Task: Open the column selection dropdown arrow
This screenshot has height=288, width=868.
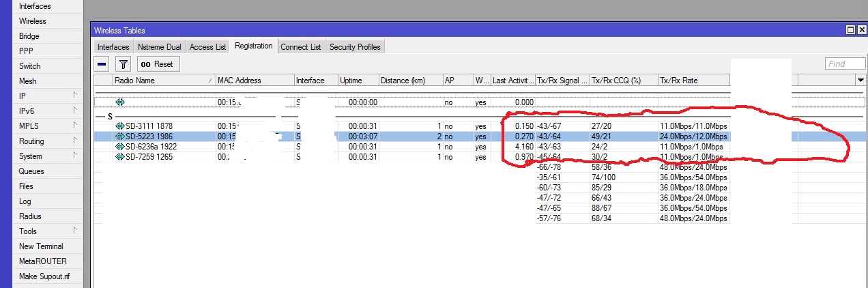Action: (x=860, y=81)
